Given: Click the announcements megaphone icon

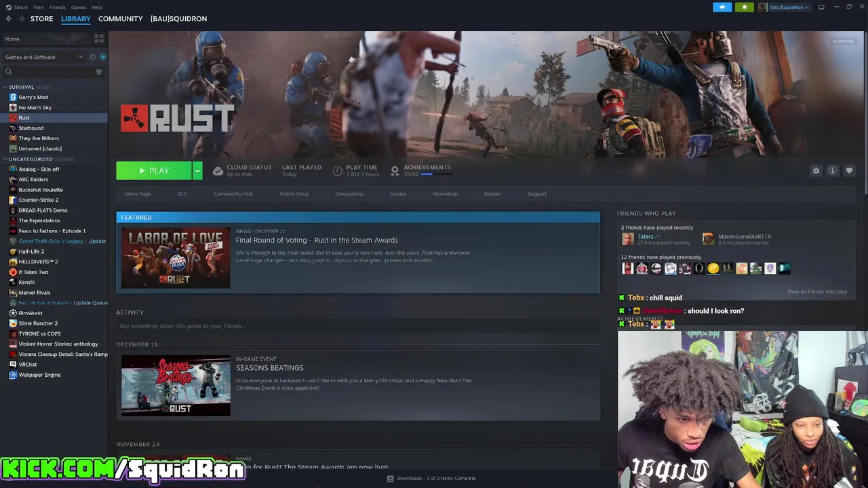Looking at the screenshot, I should (x=722, y=7).
